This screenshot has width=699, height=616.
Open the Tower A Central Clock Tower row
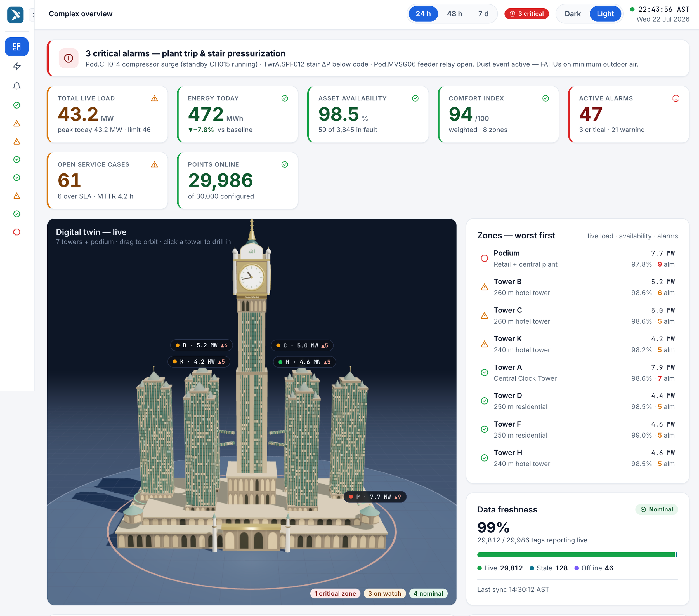coord(578,373)
